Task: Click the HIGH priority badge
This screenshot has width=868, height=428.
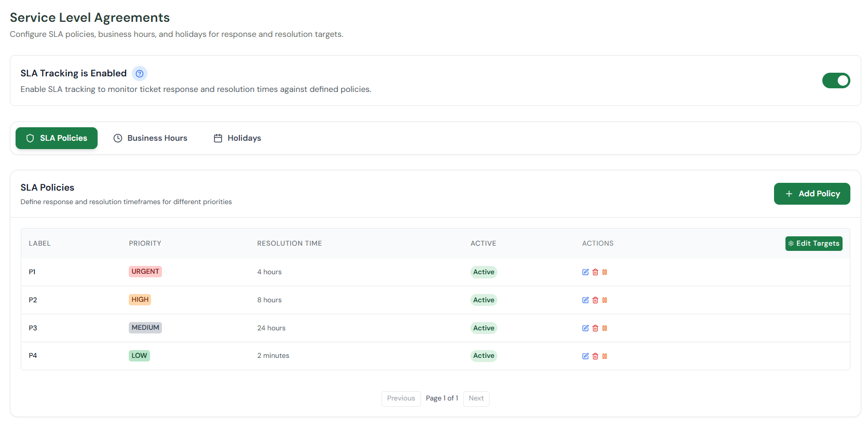Action: coord(140,300)
